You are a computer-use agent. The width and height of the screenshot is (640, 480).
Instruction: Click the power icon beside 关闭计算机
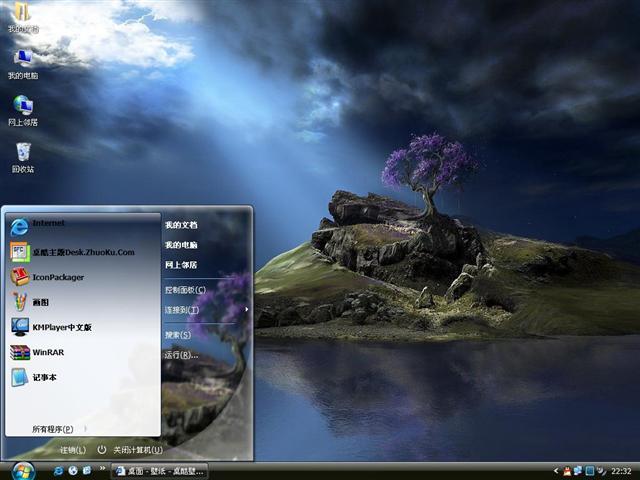102,450
